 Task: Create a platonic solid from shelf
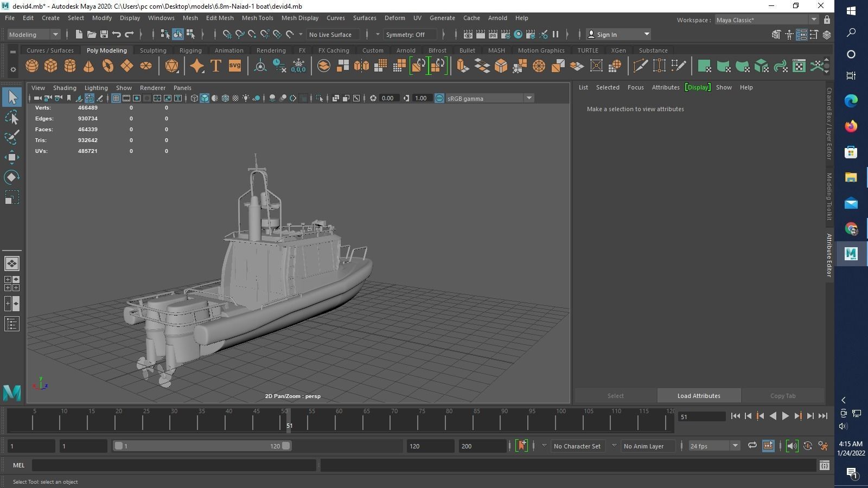171,66
